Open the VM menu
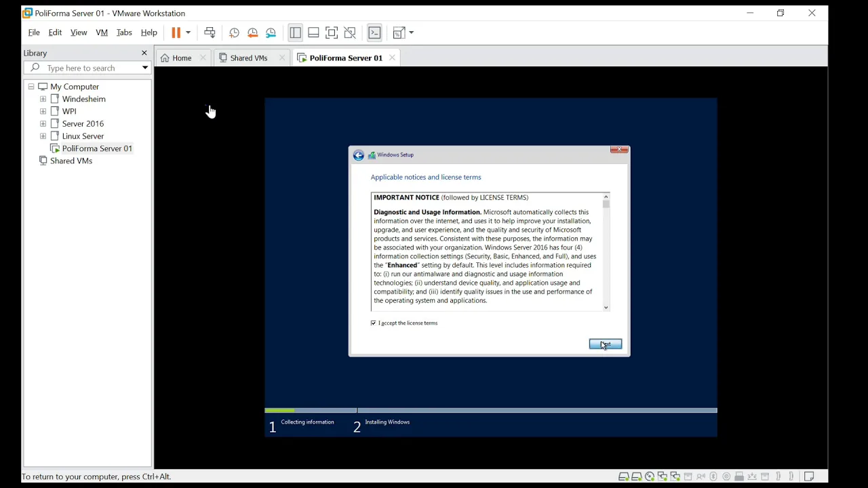Screen dimensions: 868x488 click(x=102, y=33)
